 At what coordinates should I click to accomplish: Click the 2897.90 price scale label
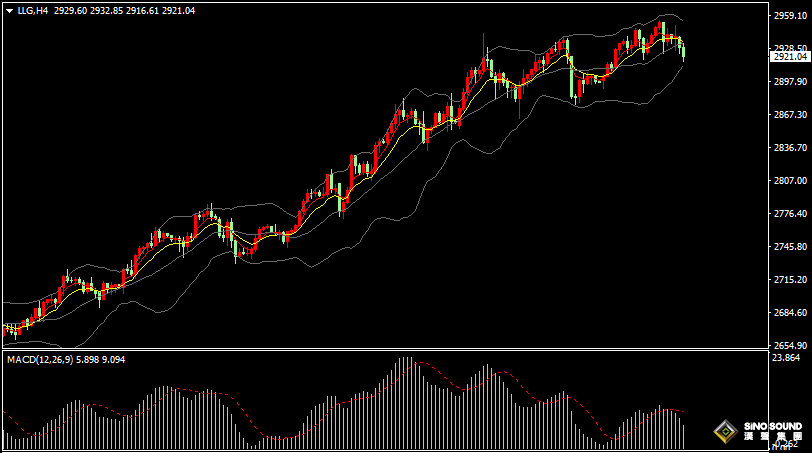(790, 81)
